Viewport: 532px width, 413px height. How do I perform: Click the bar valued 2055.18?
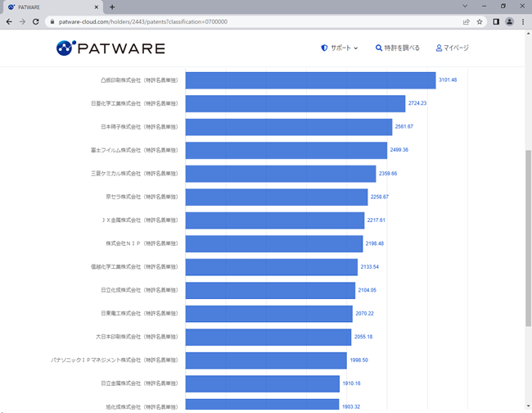point(268,337)
